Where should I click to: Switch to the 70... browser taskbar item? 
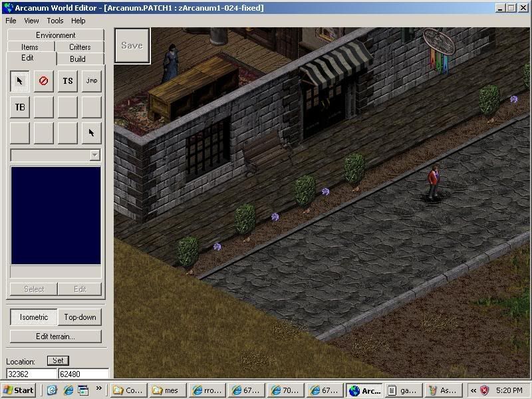285,390
